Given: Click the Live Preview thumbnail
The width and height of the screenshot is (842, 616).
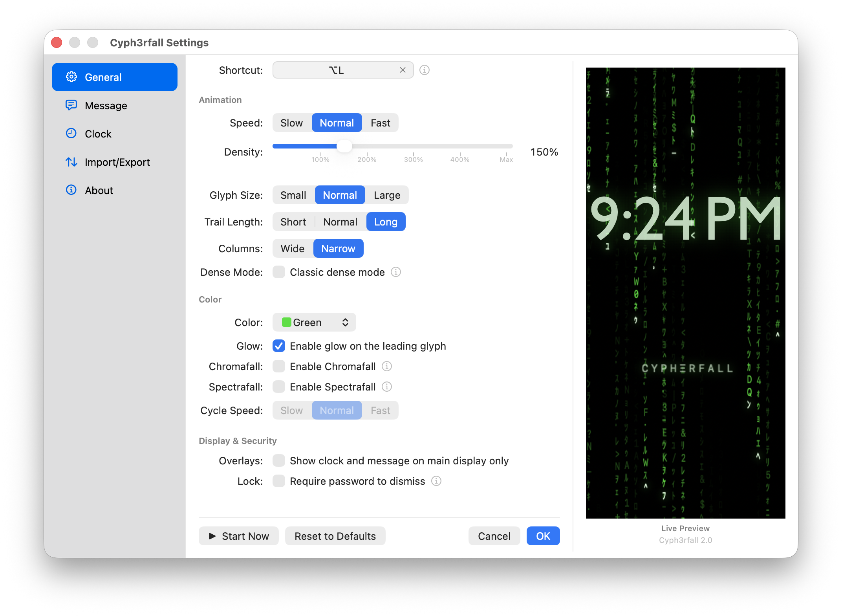Looking at the screenshot, I should point(686,293).
